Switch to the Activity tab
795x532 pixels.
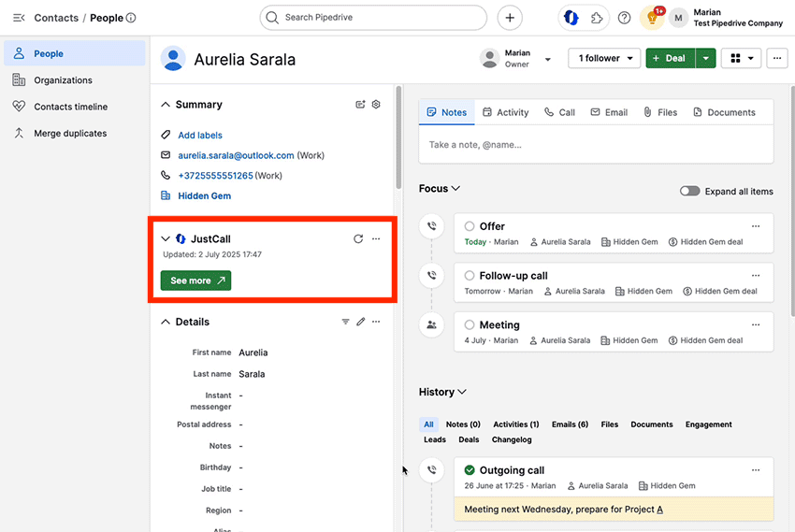point(505,112)
